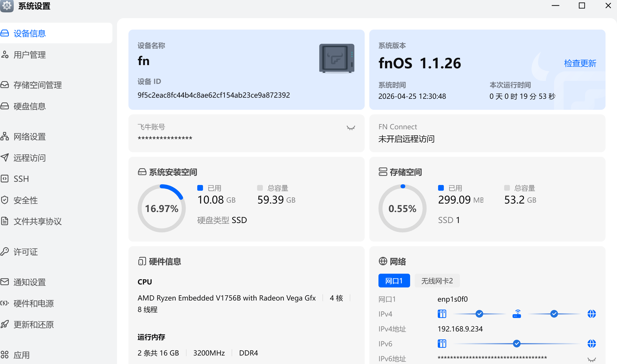Open 许可证 from the sidebar

(25, 252)
